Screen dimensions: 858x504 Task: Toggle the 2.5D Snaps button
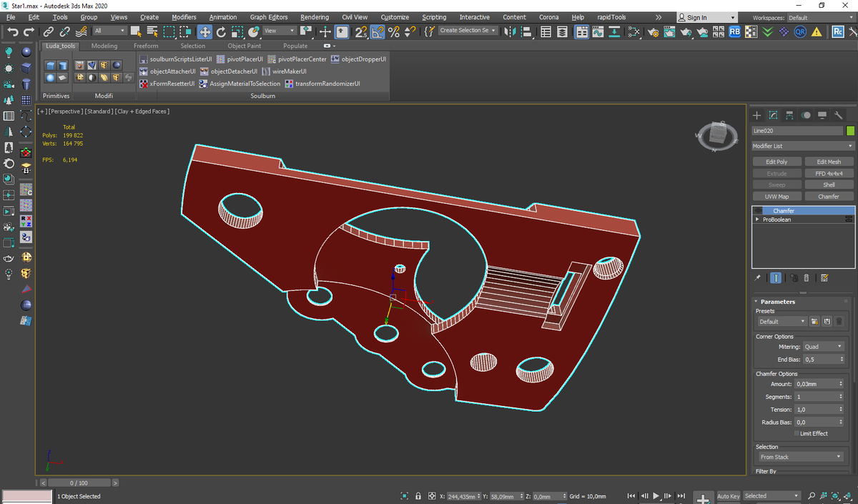click(x=361, y=31)
